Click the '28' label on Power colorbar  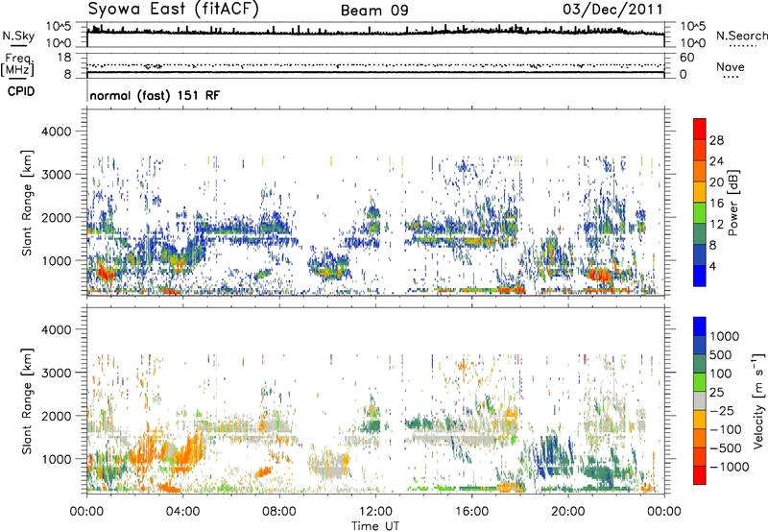[x=716, y=140]
